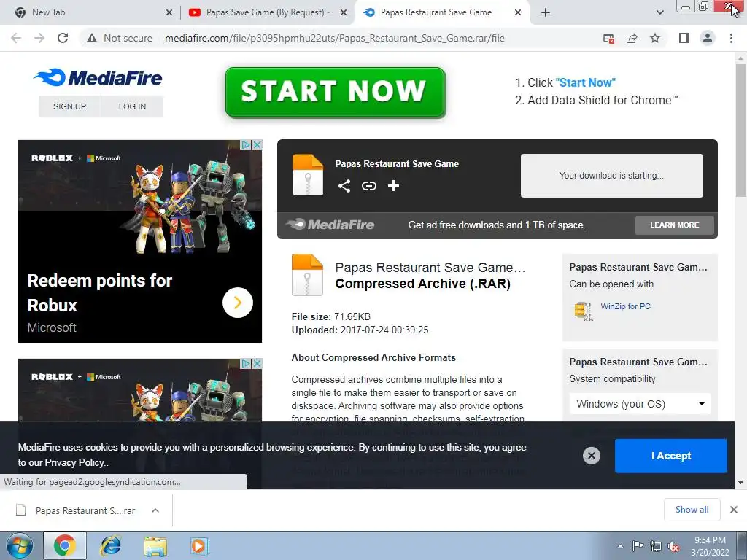Image resolution: width=747 pixels, height=560 pixels.
Task: Click the taskbar clock showing 9:54 PM
Action: tap(710, 546)
